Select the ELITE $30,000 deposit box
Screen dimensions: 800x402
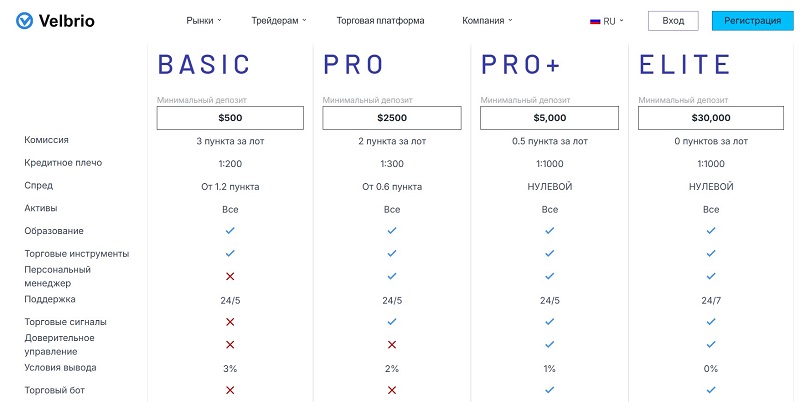[x=711, y=118]
